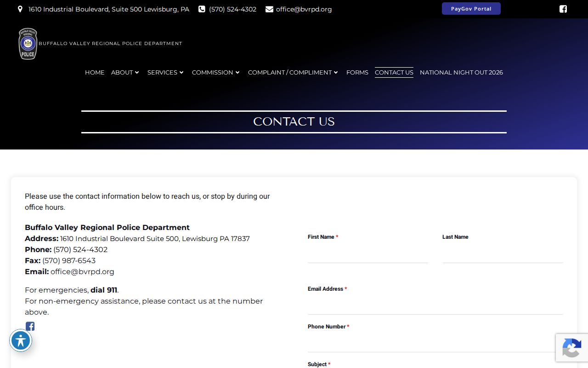Open the Services menu item
The image size is (588, 368).
coord(162,73)
